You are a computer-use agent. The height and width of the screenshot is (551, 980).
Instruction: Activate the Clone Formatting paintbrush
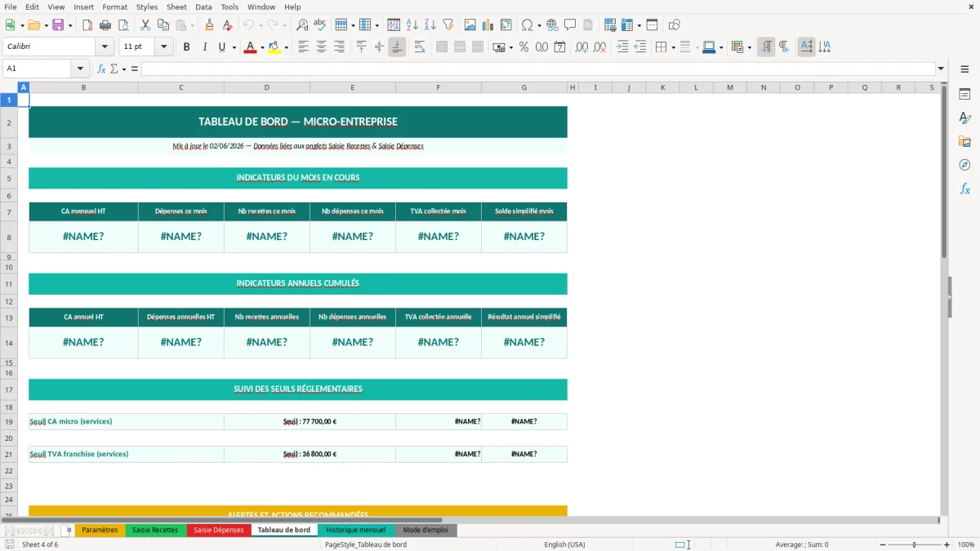pyautogui.click(x=210, y=25)
